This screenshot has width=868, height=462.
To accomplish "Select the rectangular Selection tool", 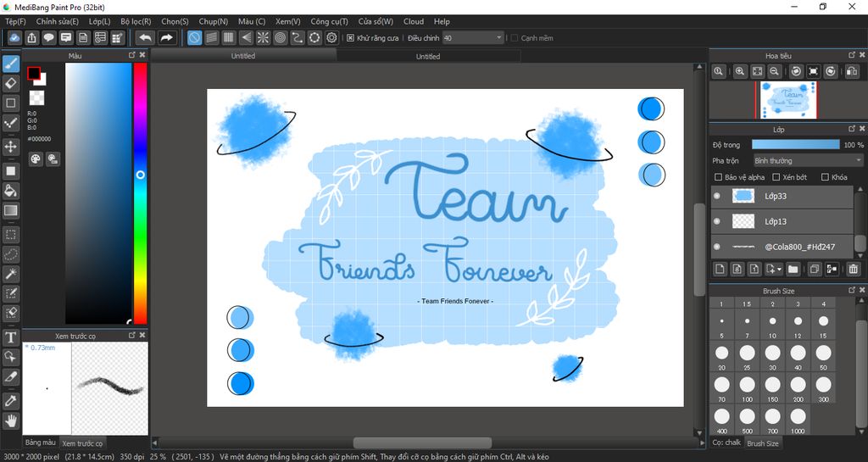I will (10, 235).
